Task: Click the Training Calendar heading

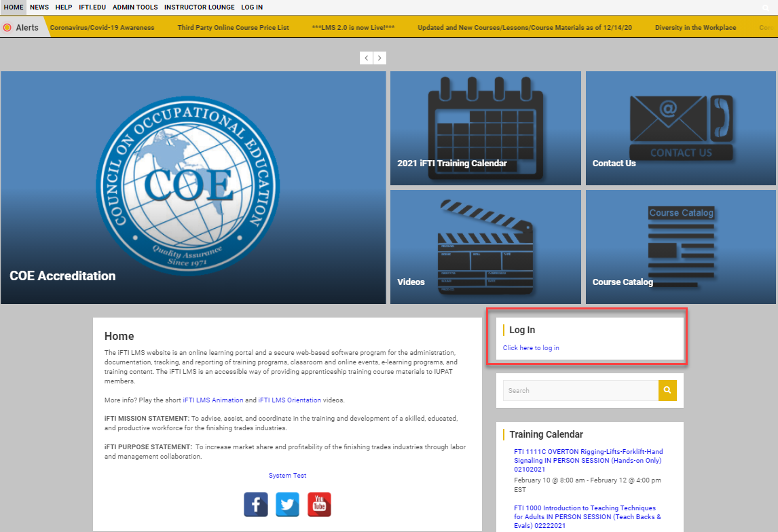Action: tap(546, 434)
